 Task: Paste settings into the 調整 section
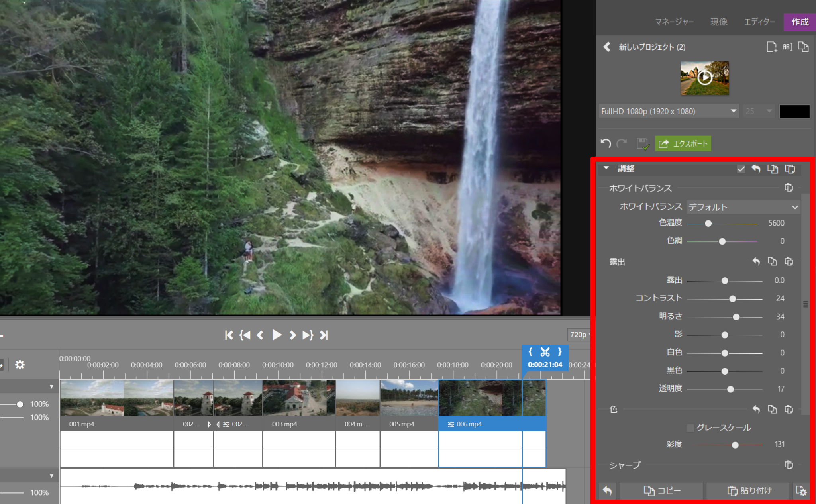(x=790, y=169)
